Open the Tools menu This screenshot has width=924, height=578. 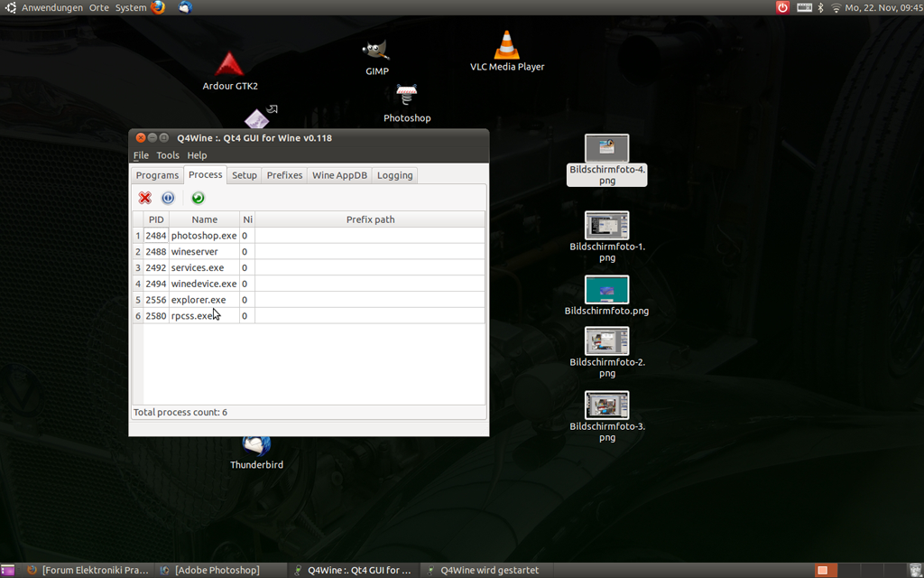168,155
